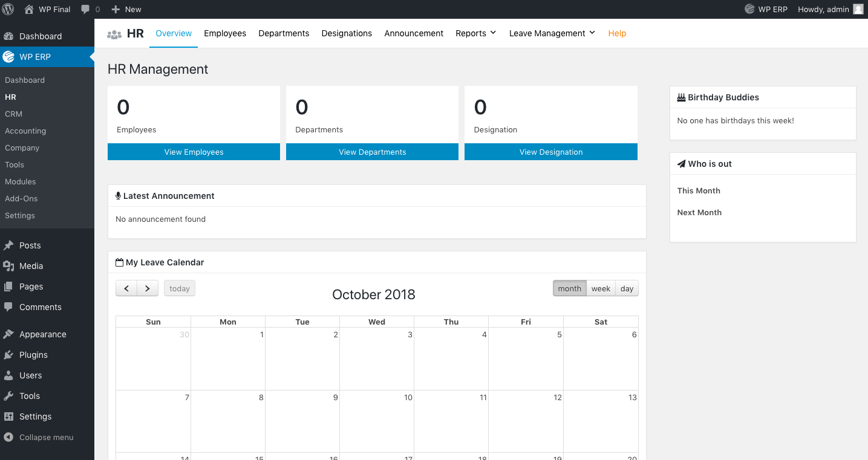Switch the calendar to day view
This screenshot has height=460, width=868.
(627, 288)
